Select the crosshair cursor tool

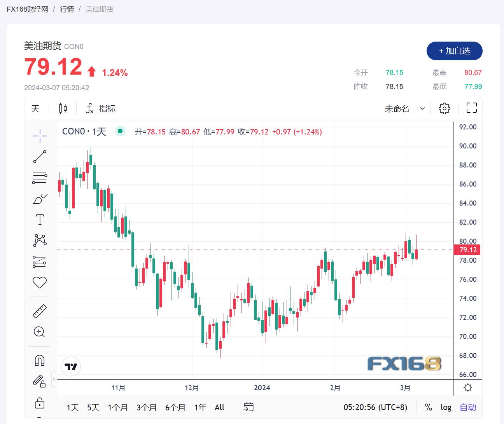[x=40, y=136]
